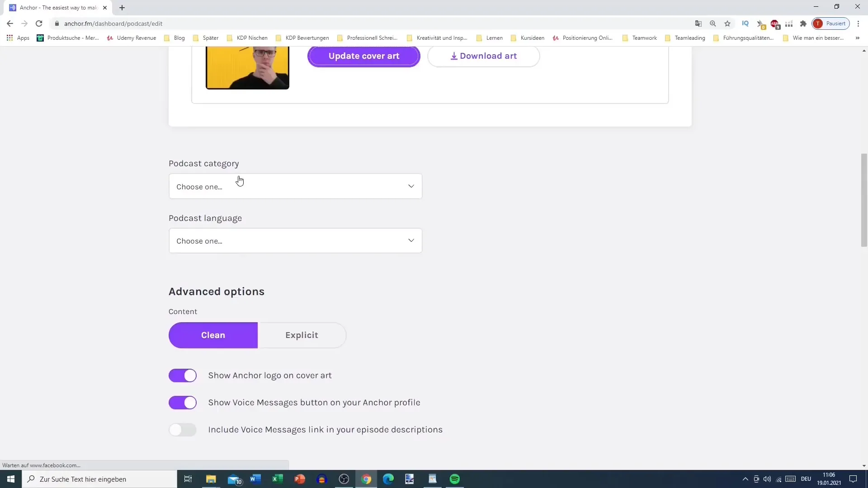
Task: Toggle Show Anchor logo on cover art
Action: 183,375
